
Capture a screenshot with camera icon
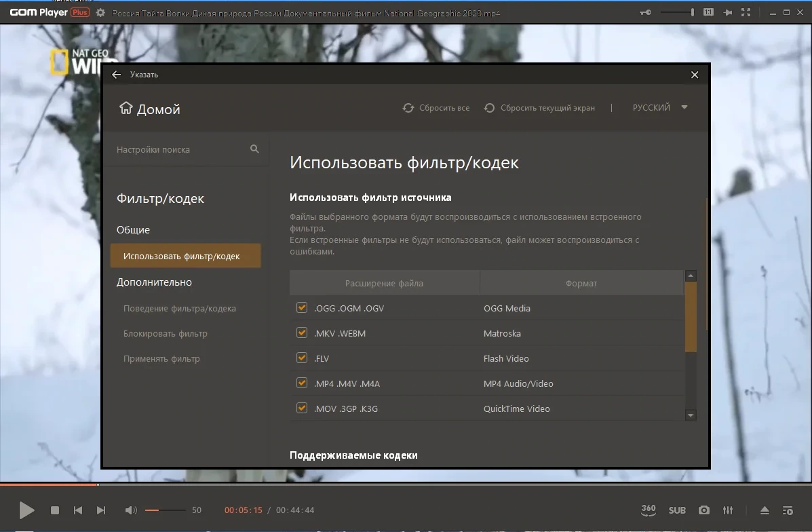point(703,510)
